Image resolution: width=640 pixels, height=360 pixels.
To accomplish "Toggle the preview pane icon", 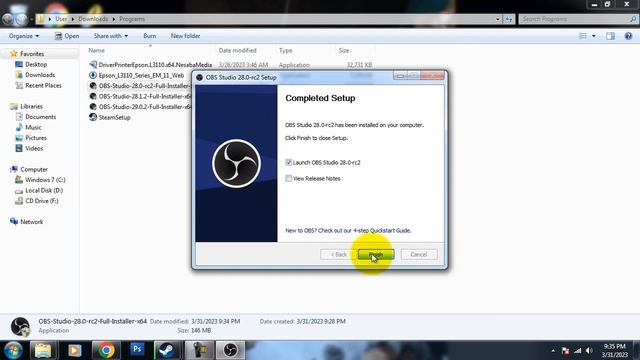I will 611,36.
